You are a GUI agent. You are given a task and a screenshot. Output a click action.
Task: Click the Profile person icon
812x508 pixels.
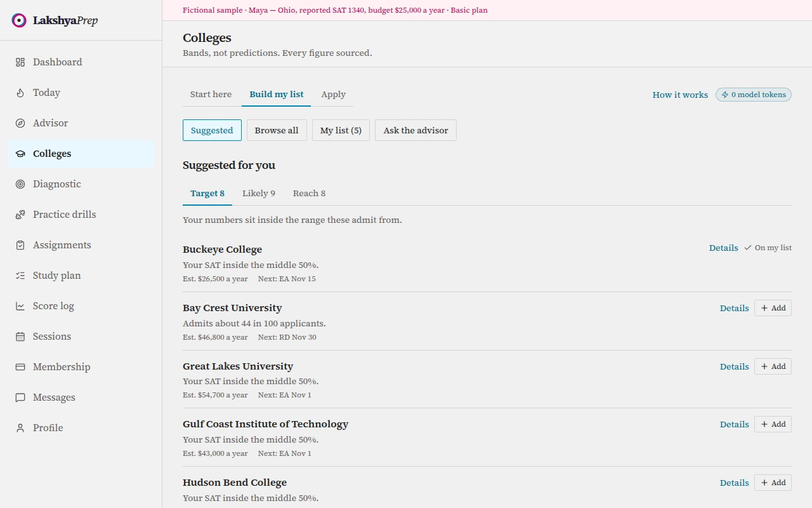coord(20,428)
